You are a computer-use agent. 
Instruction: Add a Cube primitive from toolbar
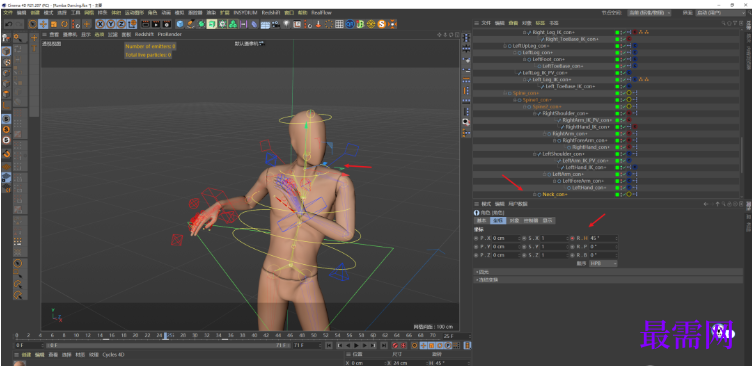[x=180, y=24]
